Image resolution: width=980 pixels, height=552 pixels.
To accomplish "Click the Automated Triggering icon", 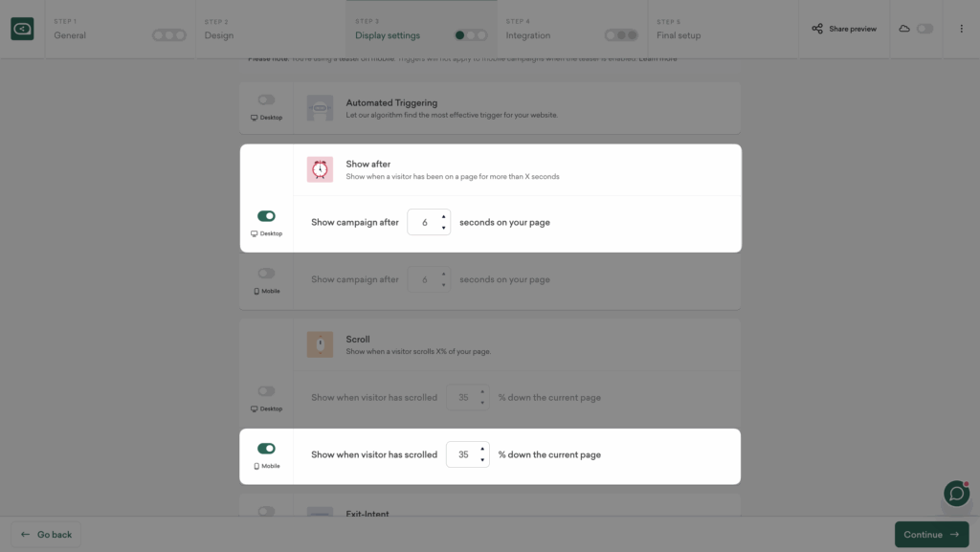I will (320, 108).
